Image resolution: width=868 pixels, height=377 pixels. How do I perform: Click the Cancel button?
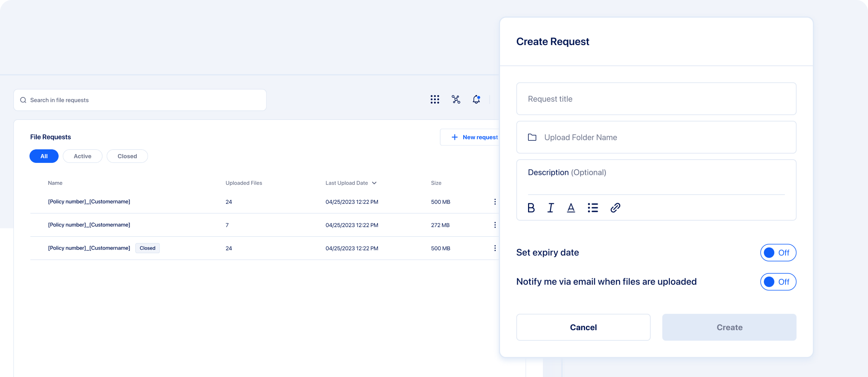click(x=583, y=327)
